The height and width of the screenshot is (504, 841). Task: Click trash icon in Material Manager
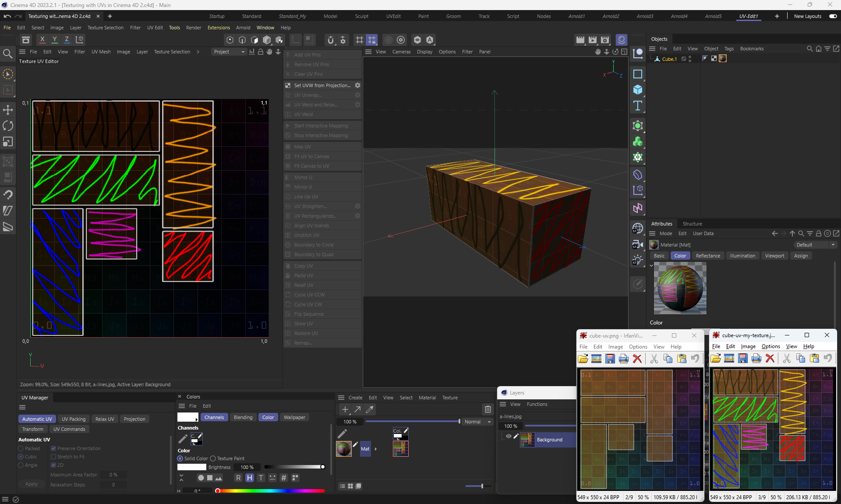click(488, 409)
